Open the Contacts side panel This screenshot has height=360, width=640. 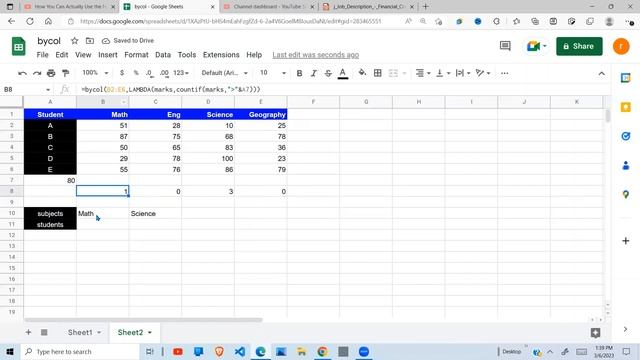pos(625,166)
